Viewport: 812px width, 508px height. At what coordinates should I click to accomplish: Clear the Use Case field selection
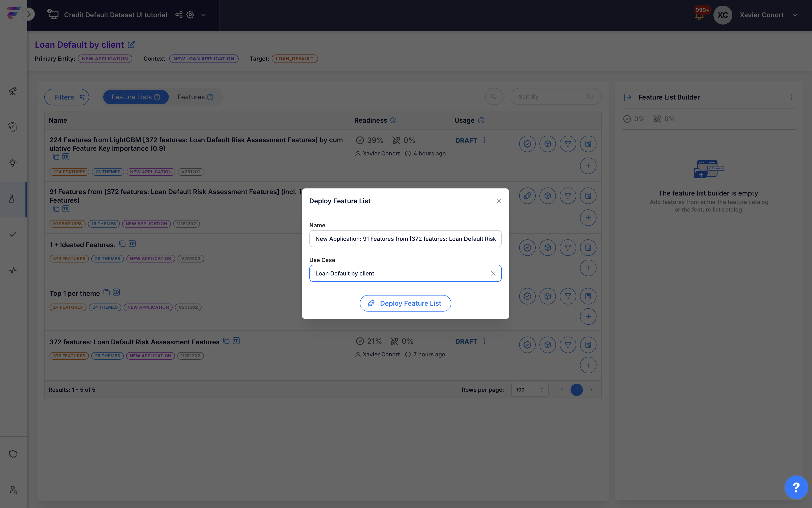pos(493,274)
